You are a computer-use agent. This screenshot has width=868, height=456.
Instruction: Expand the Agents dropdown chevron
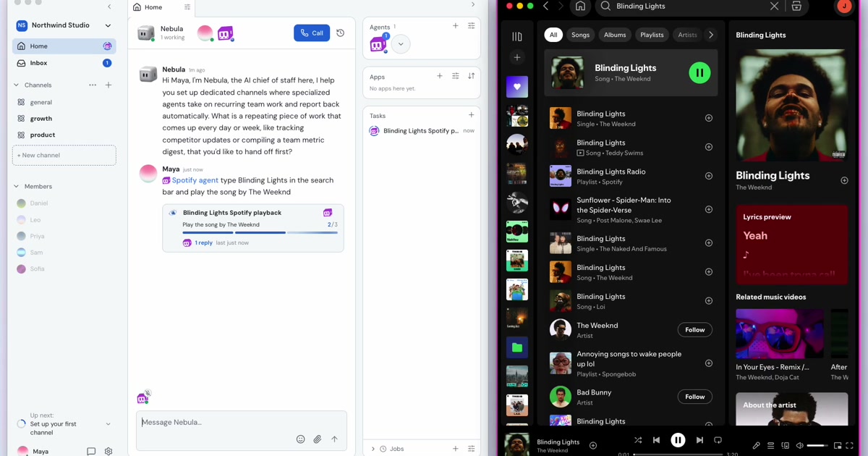[400, 44]
